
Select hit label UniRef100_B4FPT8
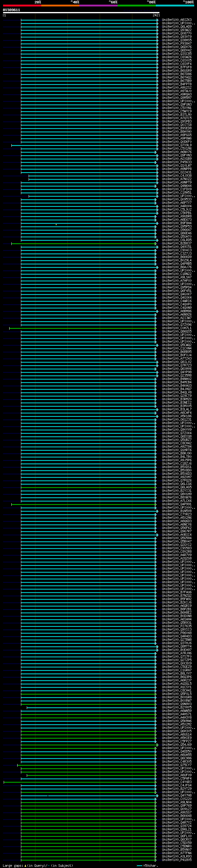point(177,84)
